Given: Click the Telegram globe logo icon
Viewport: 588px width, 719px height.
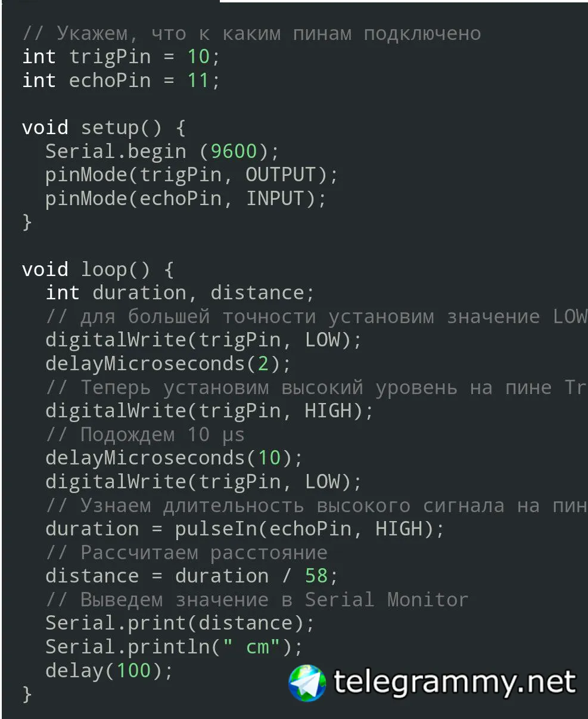Looking at the screenshot, I should point(307,683).
